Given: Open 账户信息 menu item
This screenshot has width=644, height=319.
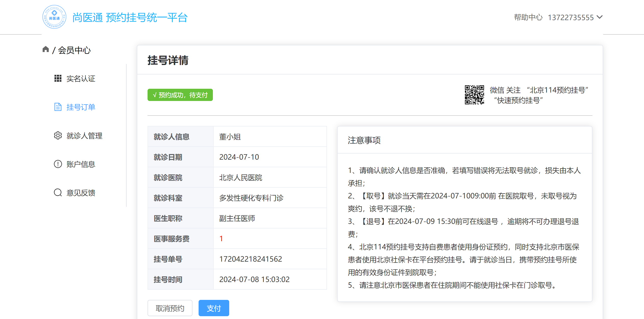Looking at the screenshot, I should point(81,164).
